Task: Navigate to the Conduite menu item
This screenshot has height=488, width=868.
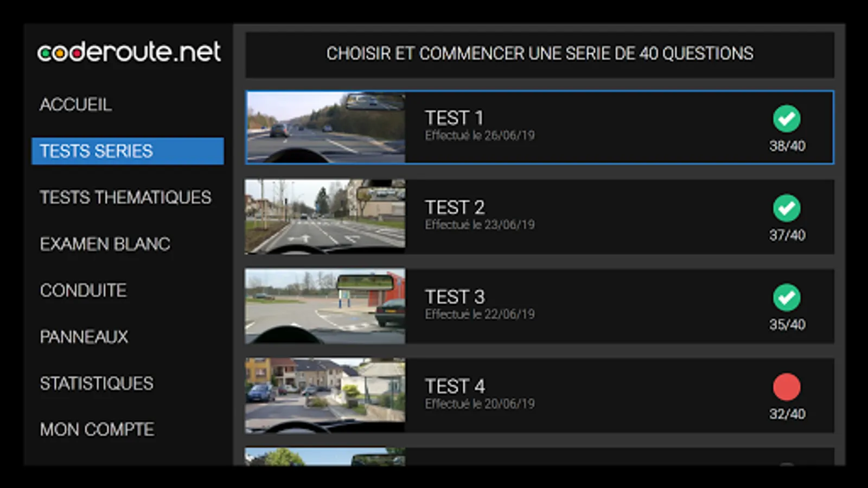Action: (83, 290)
